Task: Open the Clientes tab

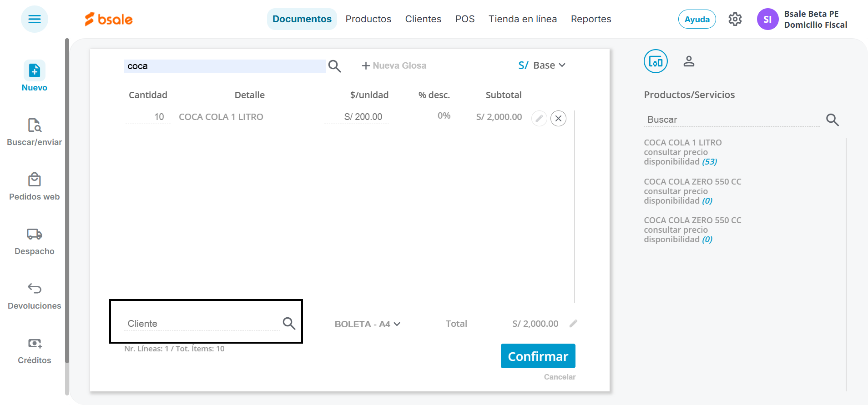Action: pyautogui.click(x=423, y=19)
